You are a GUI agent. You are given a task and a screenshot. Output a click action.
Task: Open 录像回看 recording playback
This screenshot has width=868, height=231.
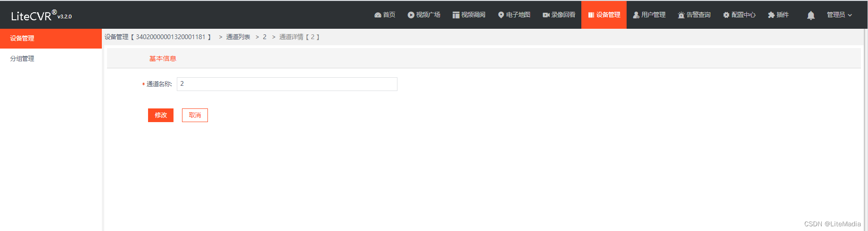click(x=559, y=15)
